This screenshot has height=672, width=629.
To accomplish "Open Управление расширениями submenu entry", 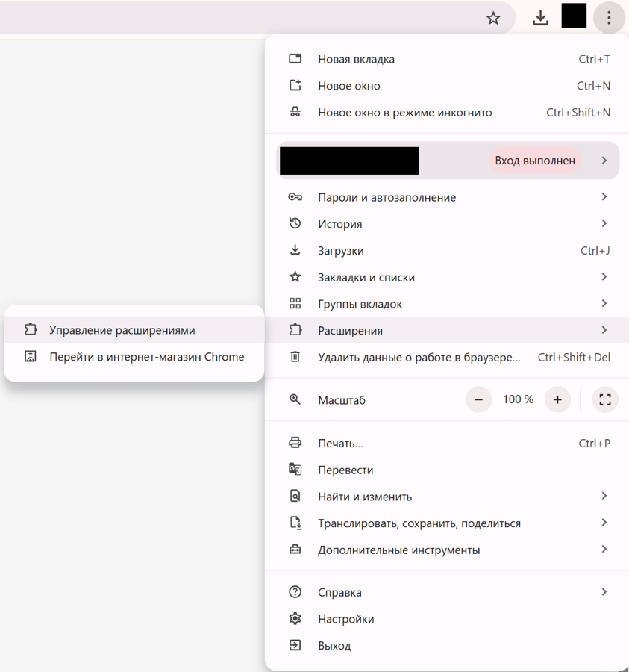I will 134,329.
